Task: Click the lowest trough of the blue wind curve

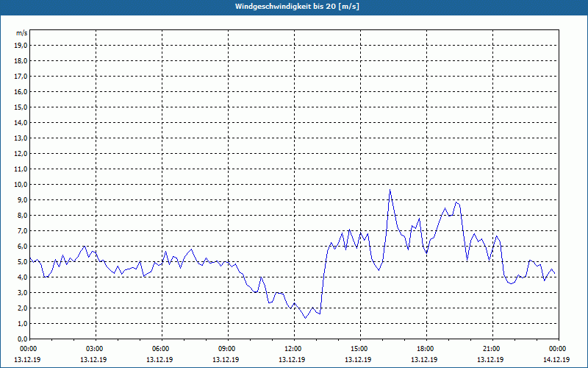Action: (305, 318)
